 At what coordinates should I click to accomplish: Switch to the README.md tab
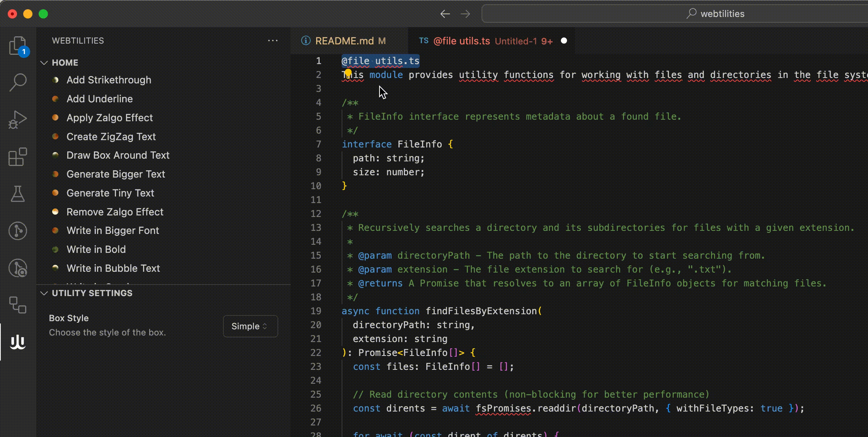pos(344,41)
